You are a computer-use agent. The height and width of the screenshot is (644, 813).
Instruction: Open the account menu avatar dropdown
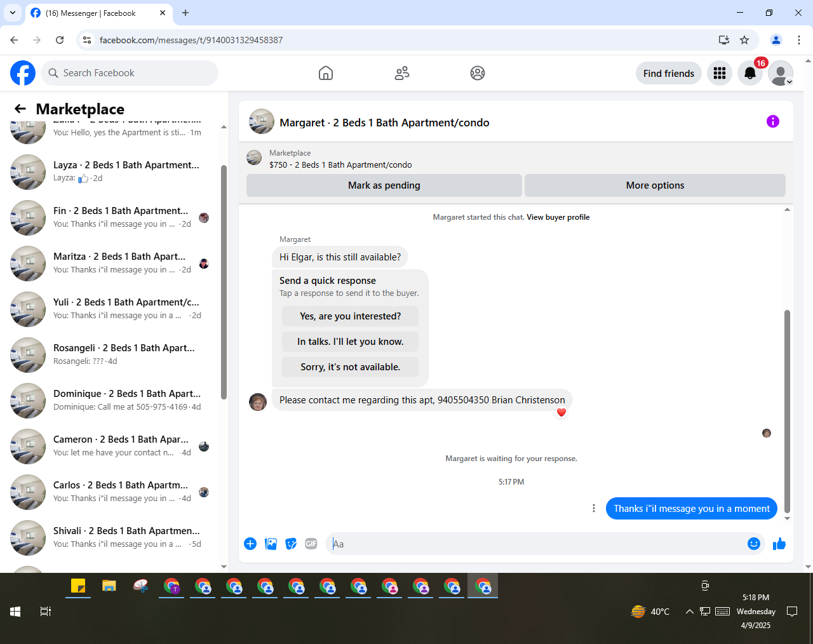click(x=781, y=73)
